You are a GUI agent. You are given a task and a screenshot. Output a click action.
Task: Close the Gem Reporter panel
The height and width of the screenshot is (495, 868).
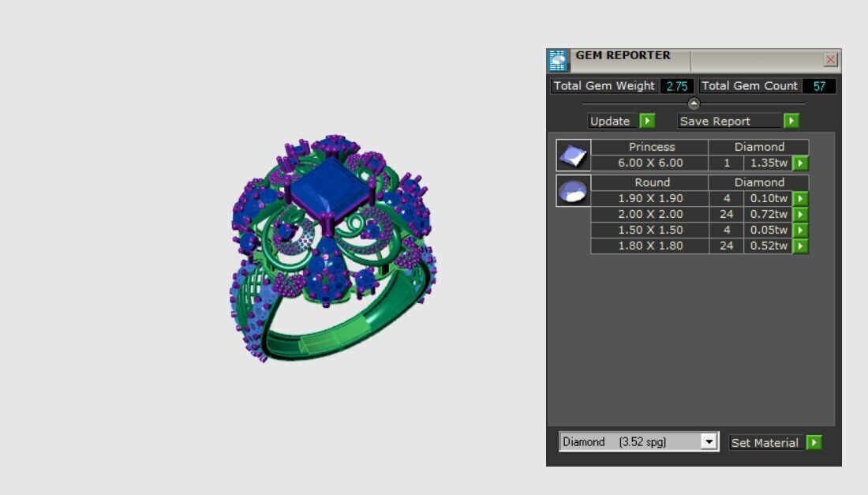(830, 60)
